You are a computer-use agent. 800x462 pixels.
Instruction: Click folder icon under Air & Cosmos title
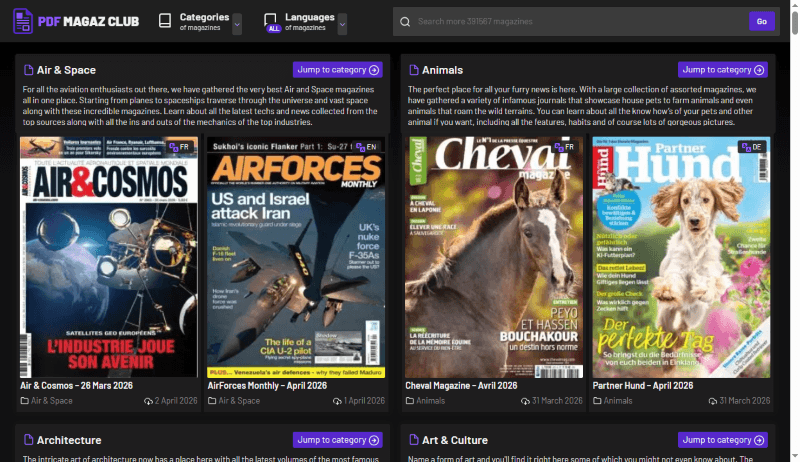24,401
